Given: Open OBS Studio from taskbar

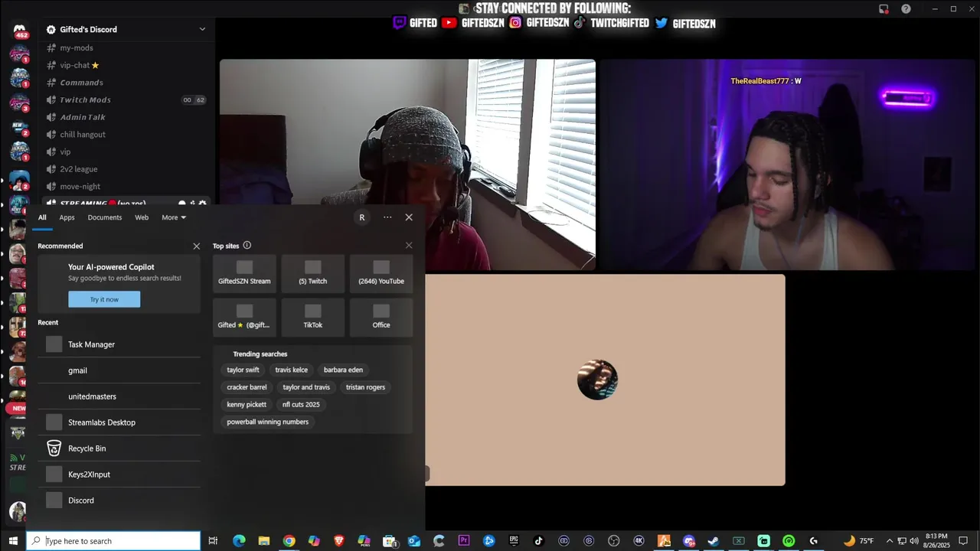Looking at the screenshot, I should click(614, 541).
